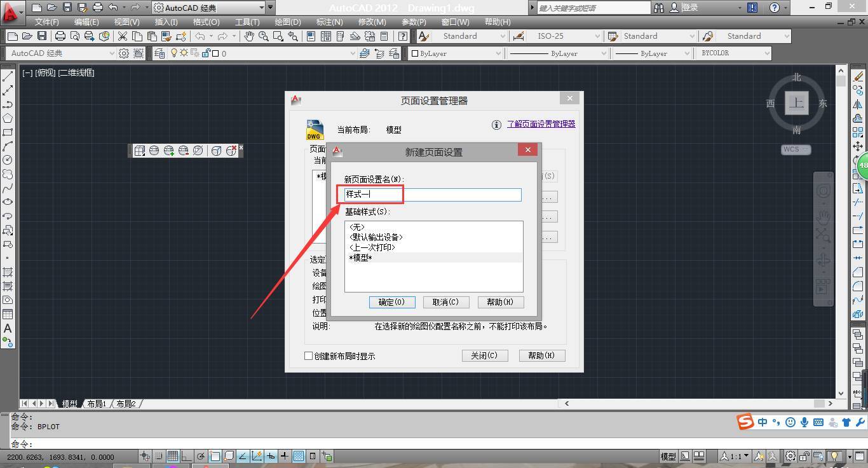Click the Table Style icon
Screen dimensions: 868x468
pyautogui.click(x=613, y=36)
